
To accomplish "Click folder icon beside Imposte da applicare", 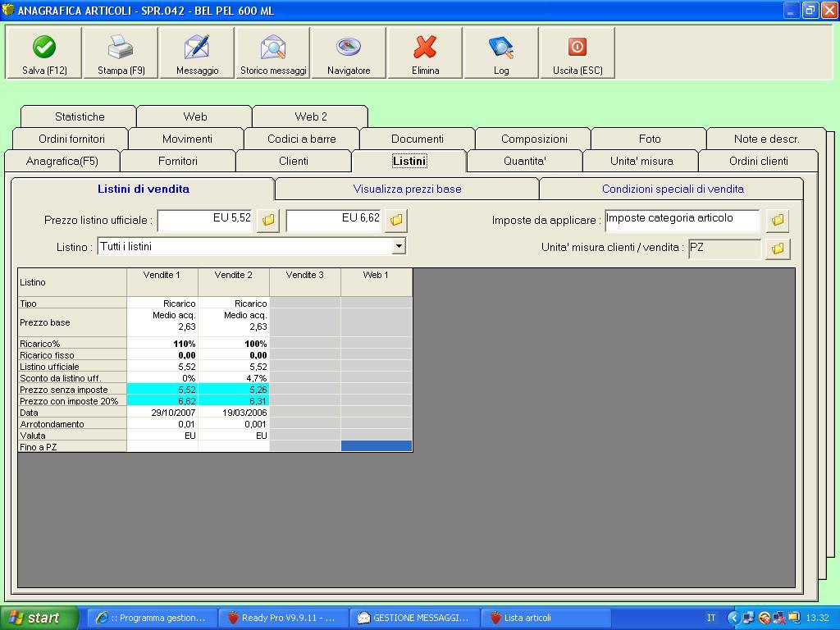I will click(778, 220).
